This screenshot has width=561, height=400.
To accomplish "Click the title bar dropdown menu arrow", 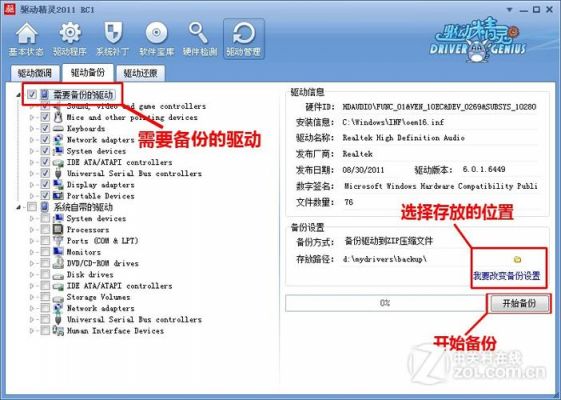I will click(x=509, y=10).
